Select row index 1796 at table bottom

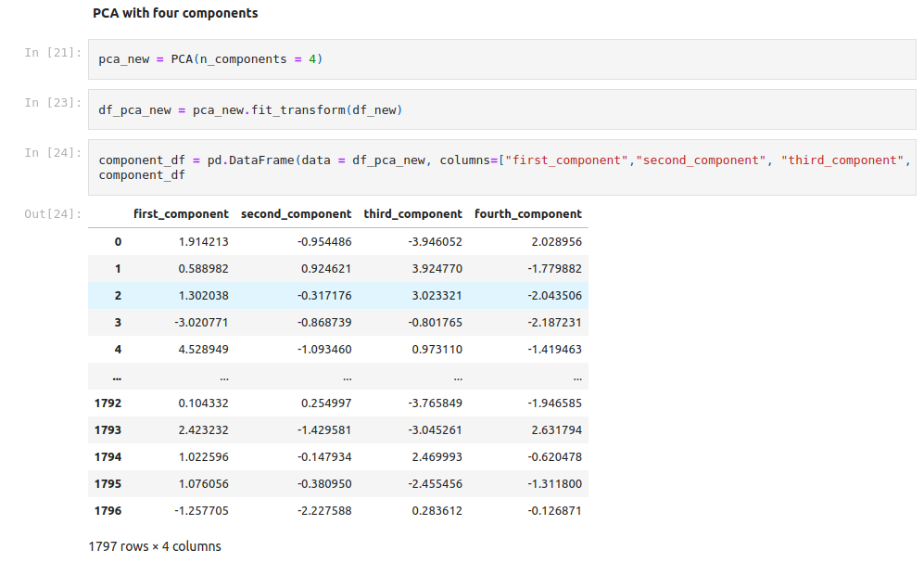pyautogui.click(x=108, y=511)
